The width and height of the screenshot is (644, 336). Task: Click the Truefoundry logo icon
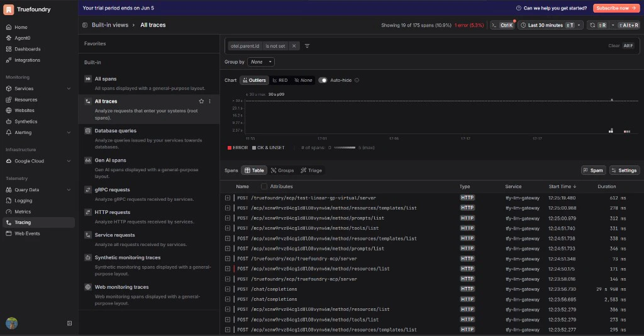point(9,9)
